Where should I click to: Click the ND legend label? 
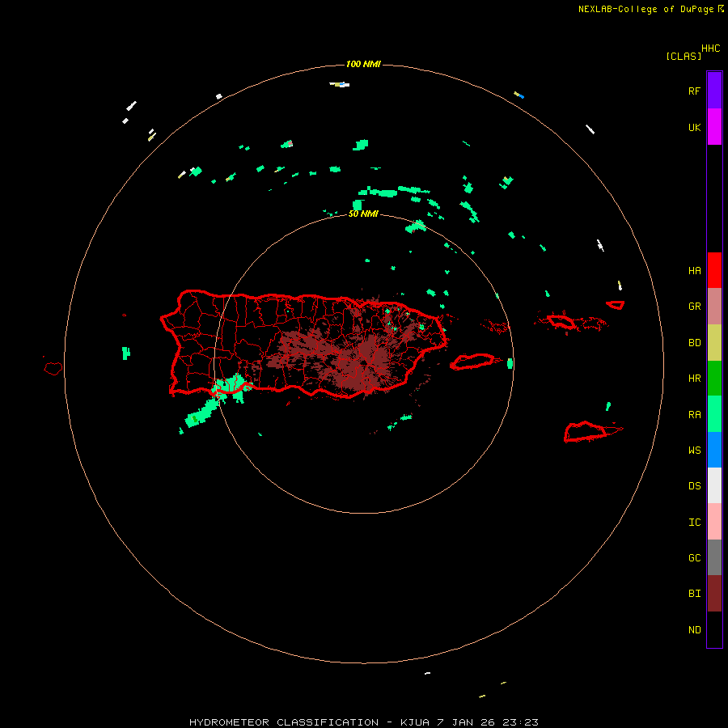coord(694,629)
